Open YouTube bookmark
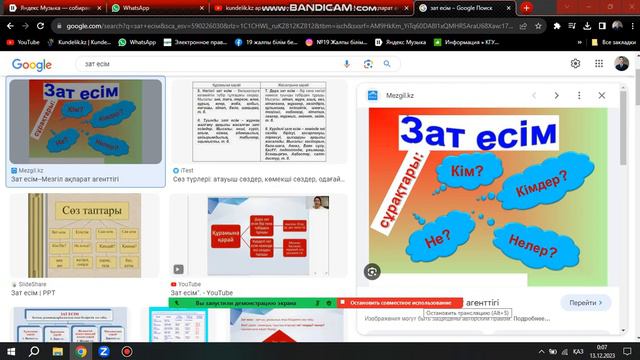The height and width of the screenshot is (360, 640). point(23,42)
